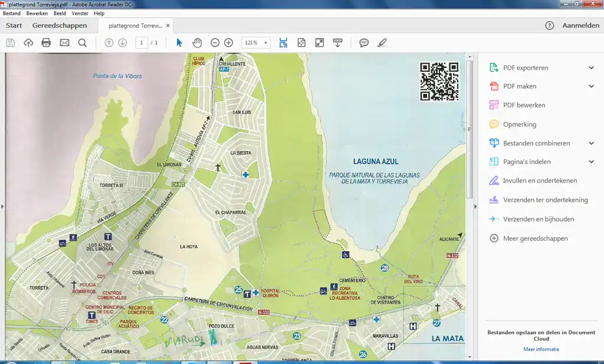Select the Hand pan tool

pyautogui.click(x=197, y=42)
